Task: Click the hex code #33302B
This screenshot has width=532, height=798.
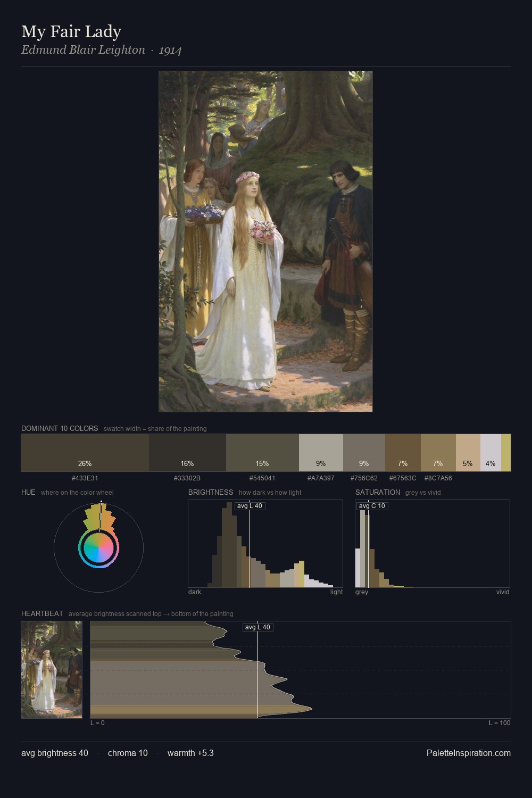Action: click(187, 478)
